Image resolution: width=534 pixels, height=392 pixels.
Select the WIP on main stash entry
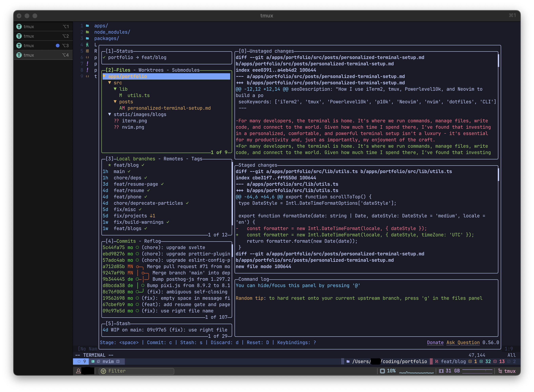(167, 330)
